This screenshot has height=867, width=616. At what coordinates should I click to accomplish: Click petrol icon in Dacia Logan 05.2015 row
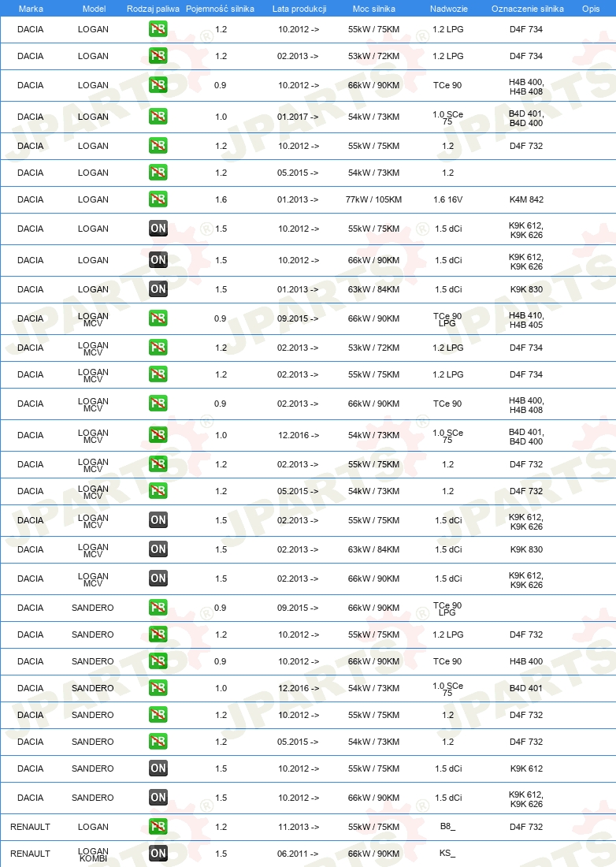pos(158,173)
